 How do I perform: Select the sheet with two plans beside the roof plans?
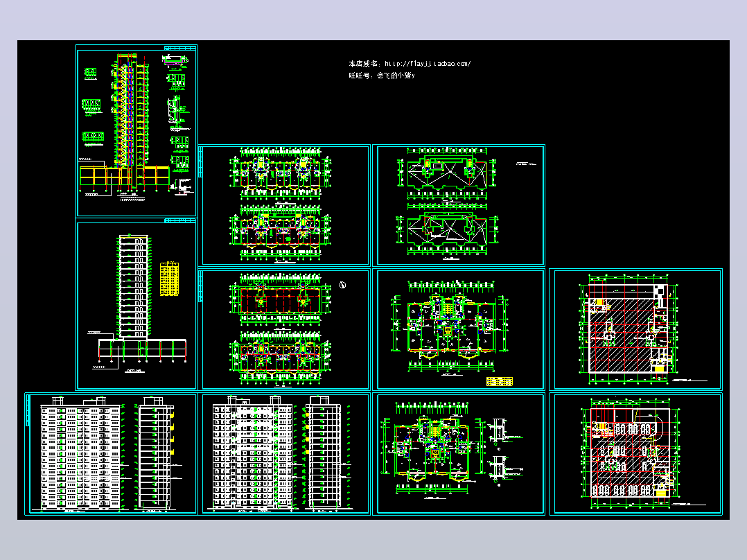284,205
